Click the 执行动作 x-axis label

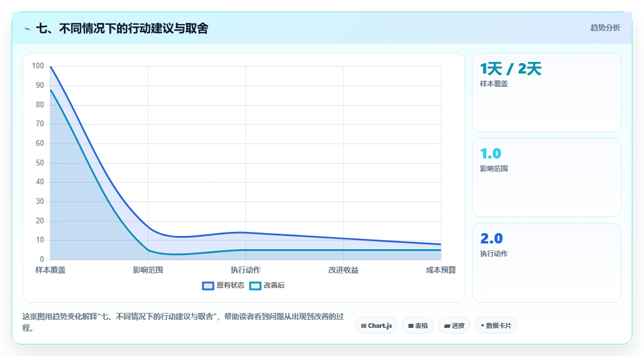pyautogui.click(x=246, y=270)
